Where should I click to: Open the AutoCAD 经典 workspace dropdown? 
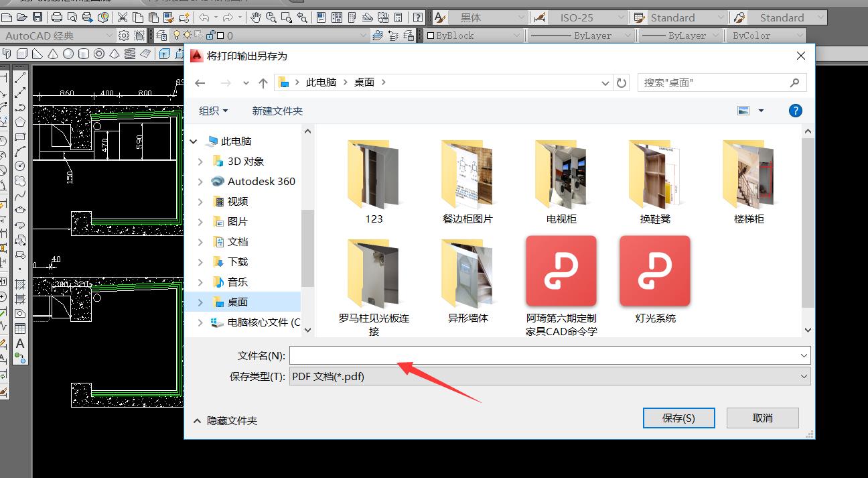pyautogui.click(x=108, y=35)
